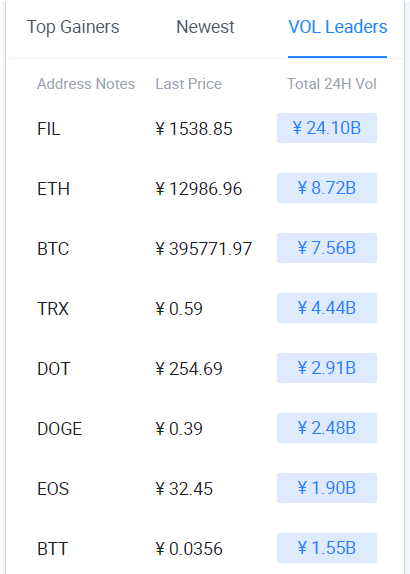Image resolution: width=410 pixels, height=574 pixels.
Task: Click FIL's ¥24.10B volume badge
Action: 327,128
